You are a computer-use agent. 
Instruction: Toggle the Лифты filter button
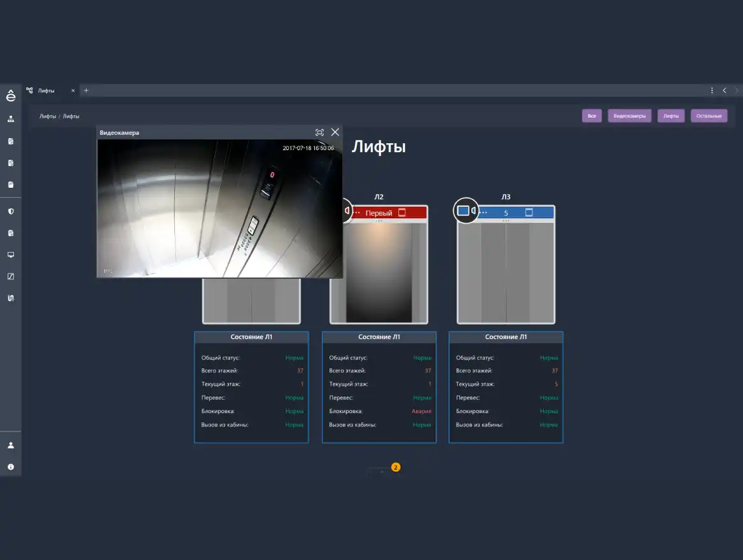click(x=670, y=116)
